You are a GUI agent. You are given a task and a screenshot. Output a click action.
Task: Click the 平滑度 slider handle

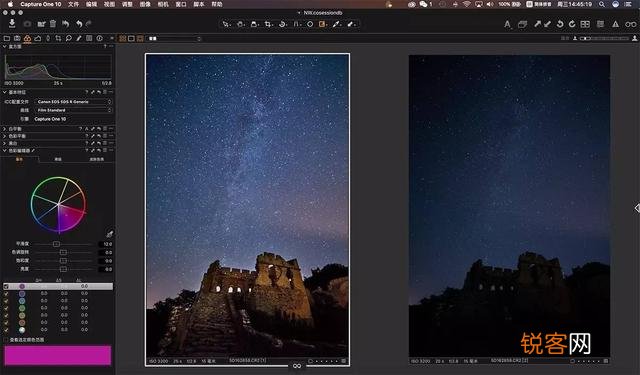tap(56, 244)
